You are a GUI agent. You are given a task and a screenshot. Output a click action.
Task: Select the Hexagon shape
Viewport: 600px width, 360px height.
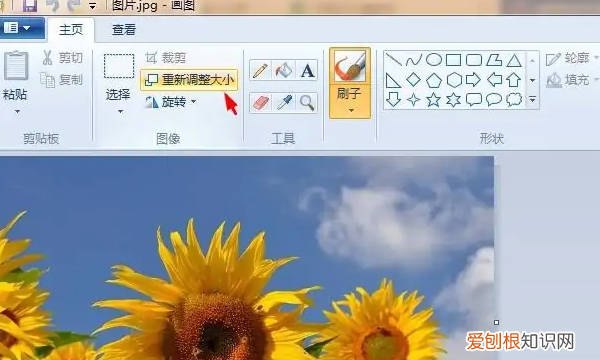454,80
